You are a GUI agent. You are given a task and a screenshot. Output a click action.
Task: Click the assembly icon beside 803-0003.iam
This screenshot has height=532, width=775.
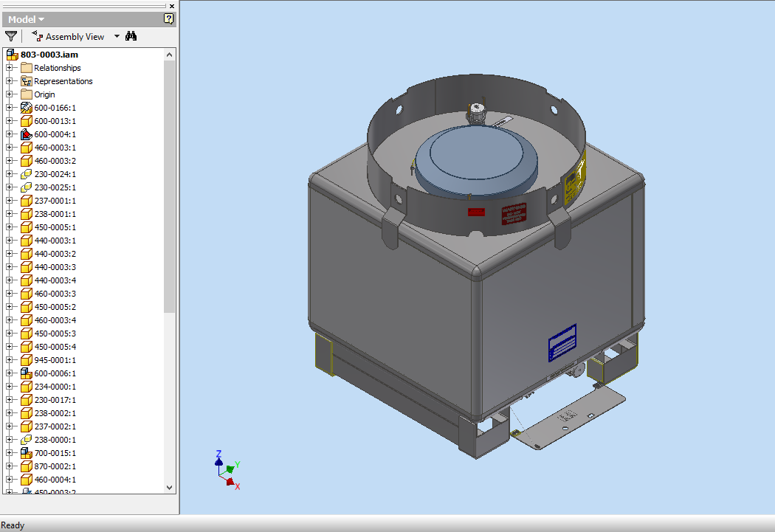tap(11, 54)
